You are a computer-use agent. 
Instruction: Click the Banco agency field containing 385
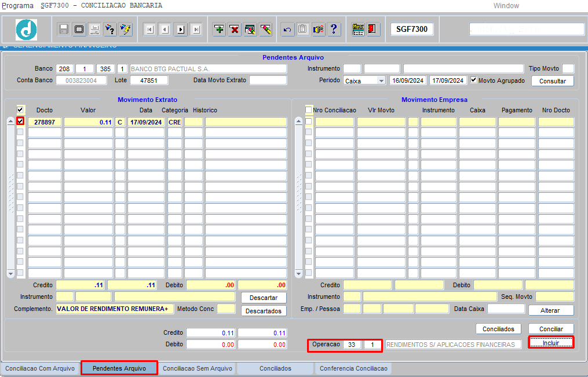(x=105, y=69)
